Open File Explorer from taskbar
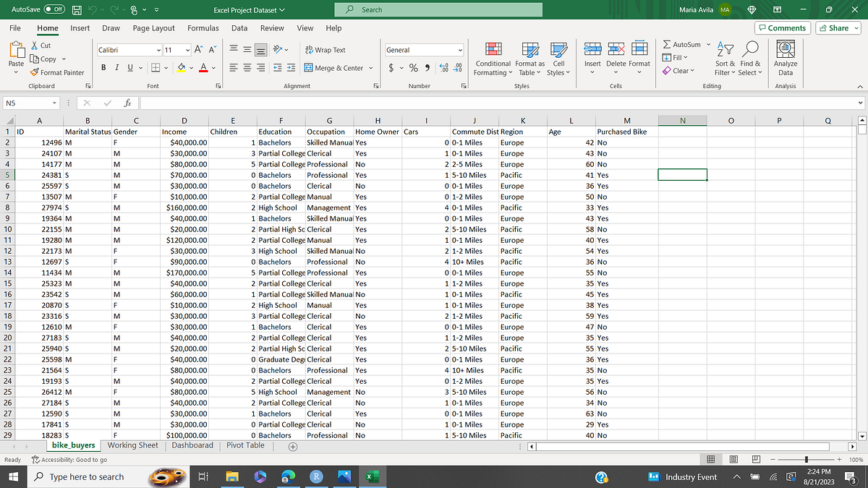868x488 pixels. 231,476
